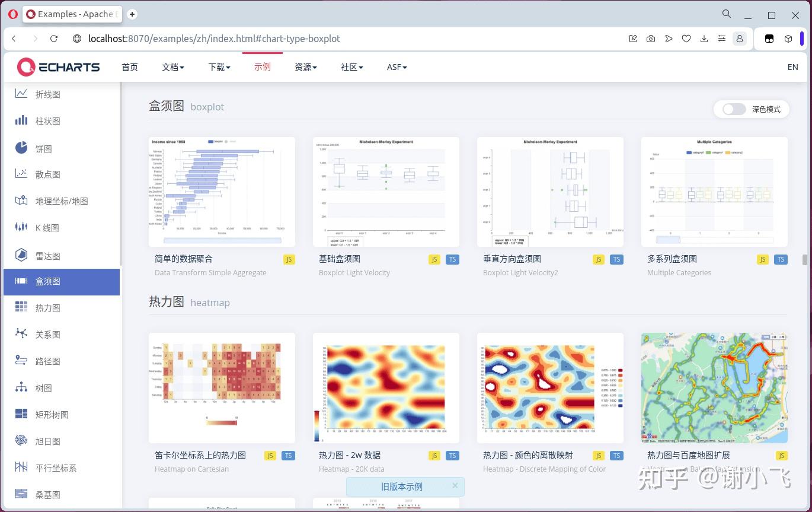Open the scatter chart icon in sidebar
The height and width of the screenshot is (512, 812).
click(x=21, y=174)
